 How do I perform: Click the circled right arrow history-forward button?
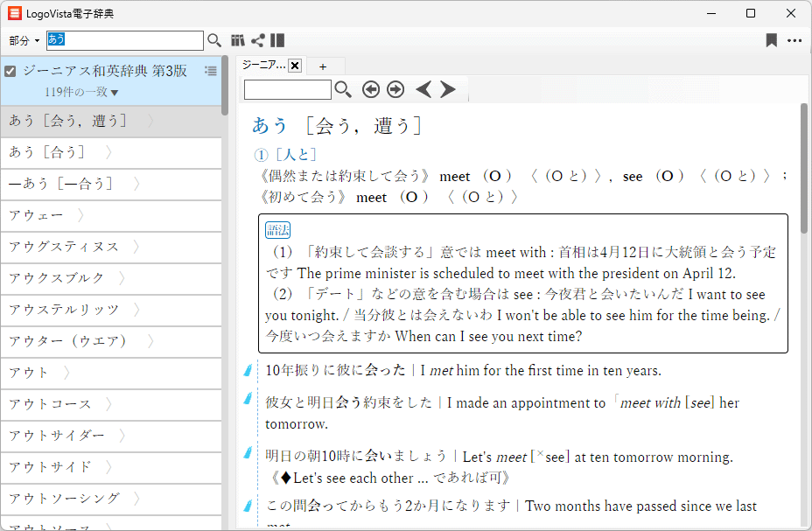coord(395,89)
